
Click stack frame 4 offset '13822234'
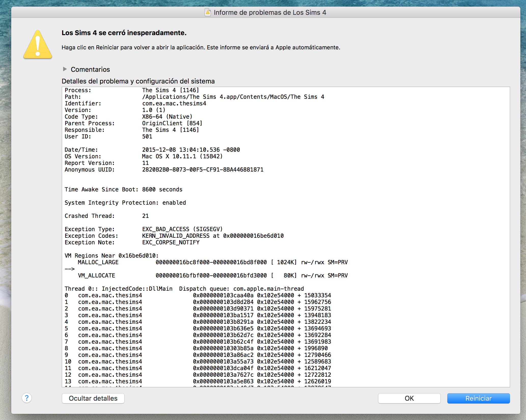tap(318, 322)
